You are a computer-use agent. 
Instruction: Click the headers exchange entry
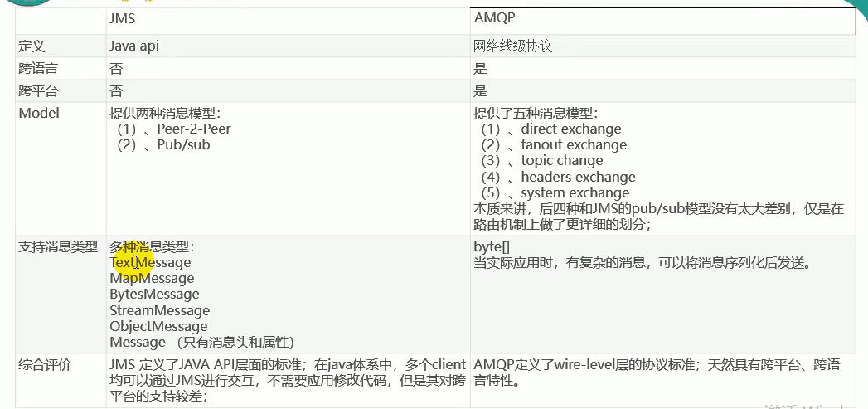[x=578, y=177]
